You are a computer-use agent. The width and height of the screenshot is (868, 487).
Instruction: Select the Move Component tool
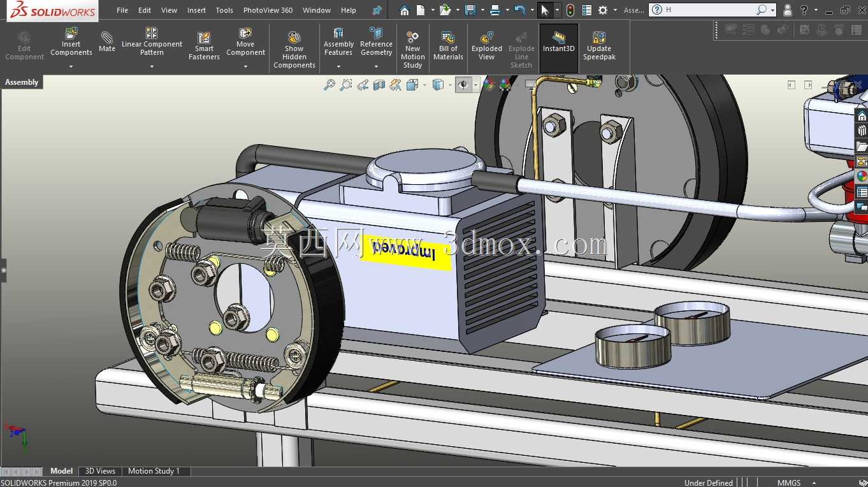[245, 42]
